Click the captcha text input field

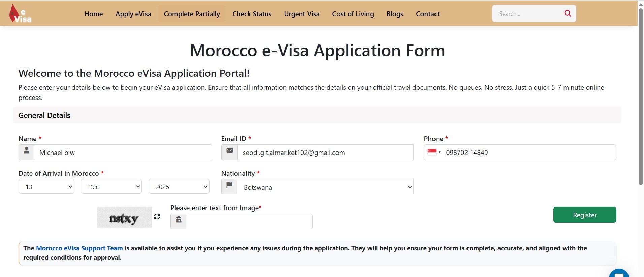[249, 221]
